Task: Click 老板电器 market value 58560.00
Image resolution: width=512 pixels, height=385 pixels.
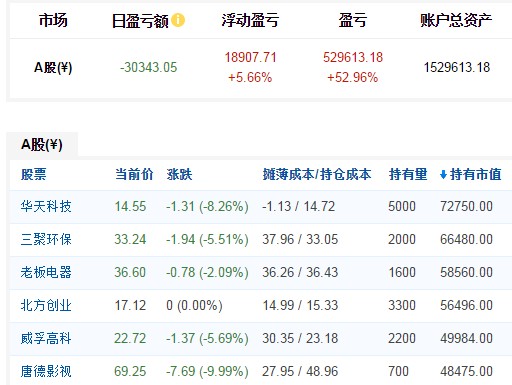Action: tap(466, 272)
